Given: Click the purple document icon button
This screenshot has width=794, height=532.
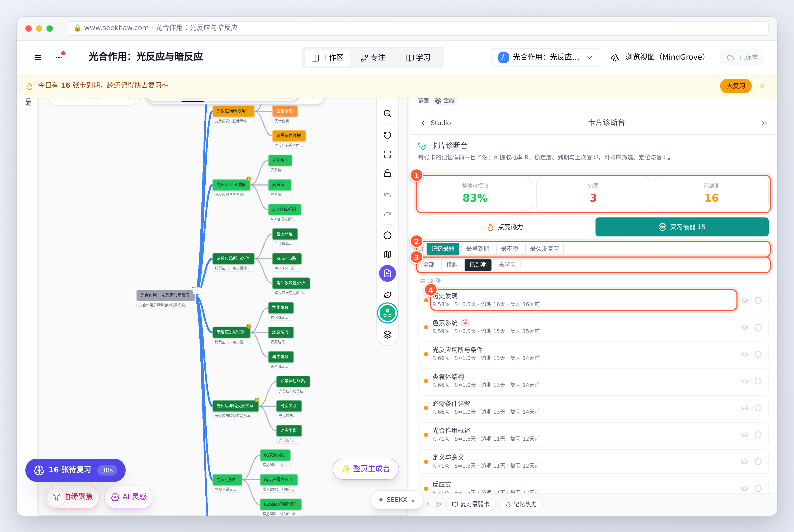Looking at the screenshot, I should (x=387, y=273).
